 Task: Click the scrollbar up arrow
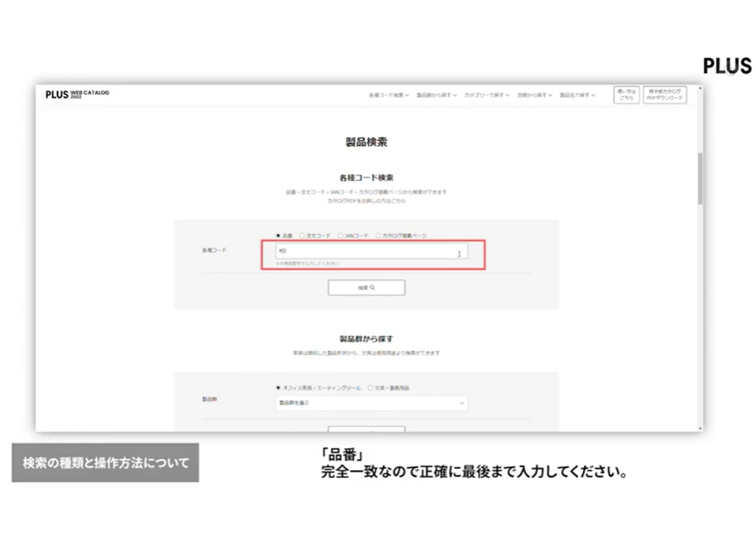pos(700,88)
